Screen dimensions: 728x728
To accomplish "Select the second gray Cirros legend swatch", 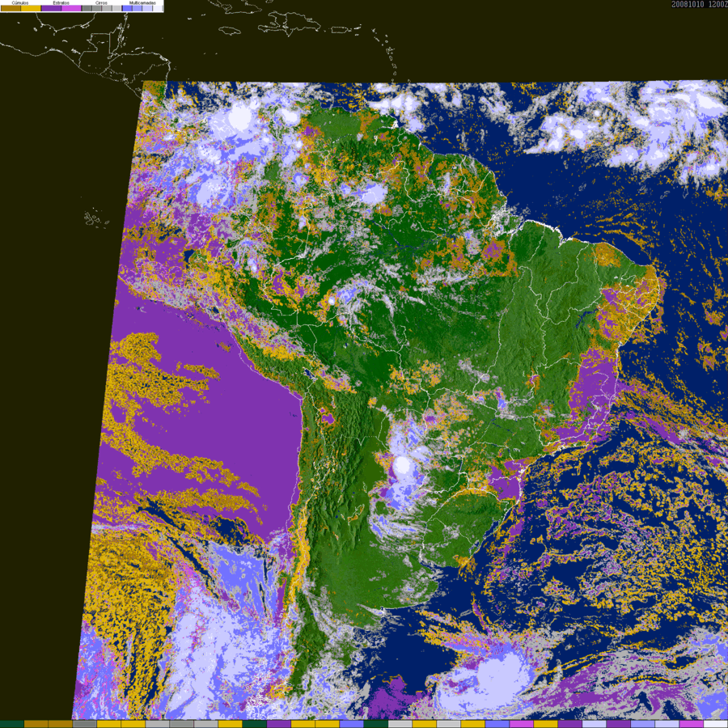I will (96, 8).
